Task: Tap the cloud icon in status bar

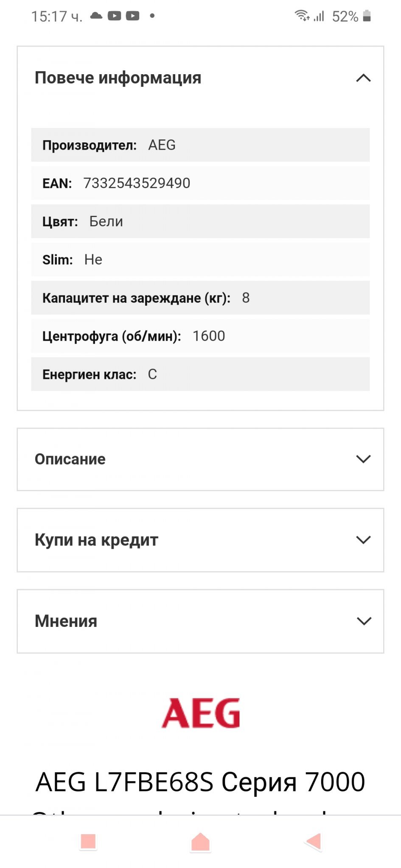Action: click(x=96, y=16)
